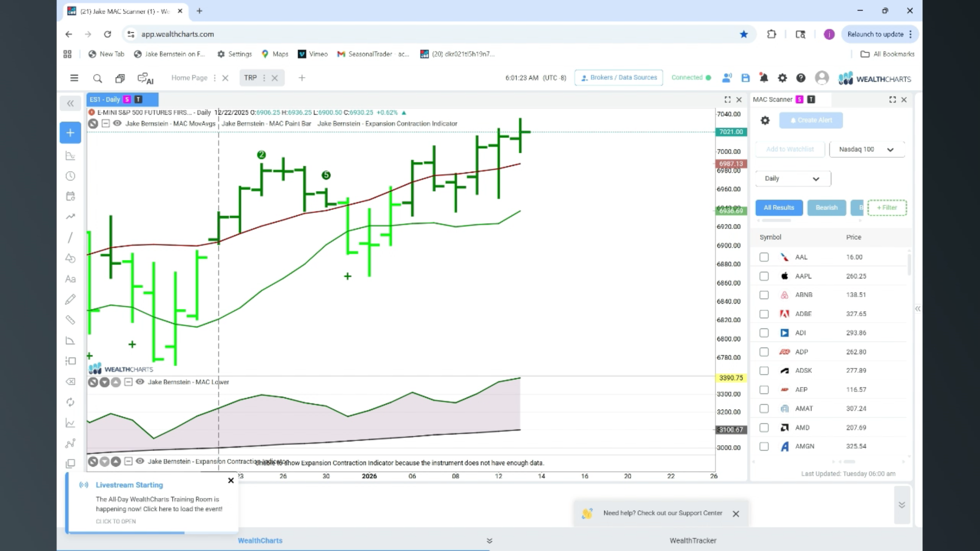The width and height of the screenshot is (980, 551).
Task: Switch to the Home Page tab
Action: coord(189,78)
